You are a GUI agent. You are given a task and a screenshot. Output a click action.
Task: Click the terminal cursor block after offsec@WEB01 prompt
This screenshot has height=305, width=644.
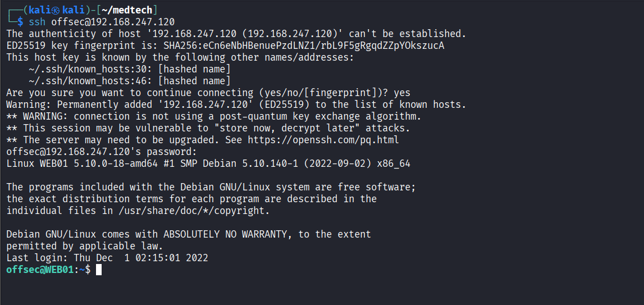pyautogui.click(x=99, y=270)
